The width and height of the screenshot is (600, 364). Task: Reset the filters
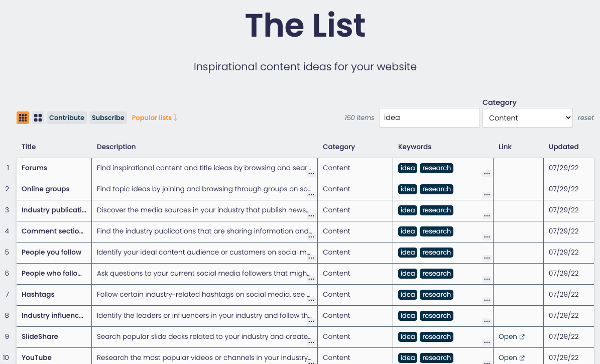coord(585,118)
